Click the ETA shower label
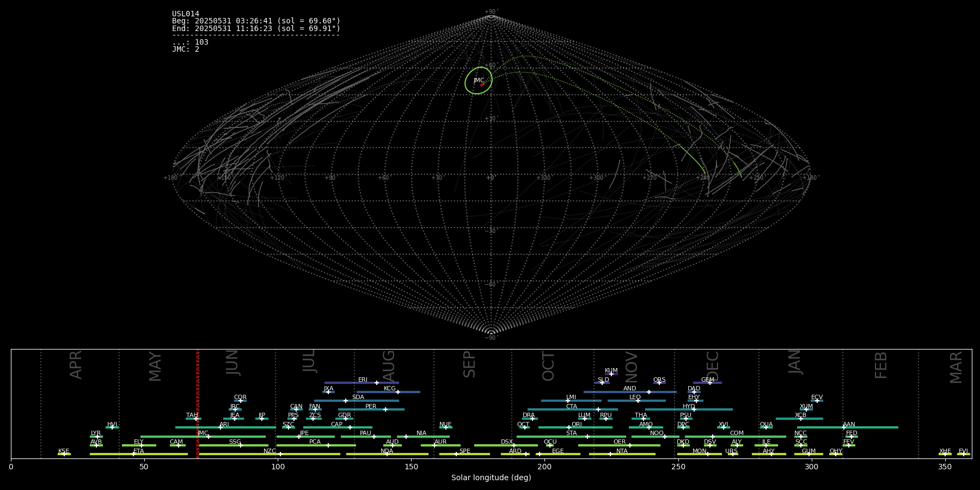Screen dimensions: 980x490 click(139, 451)
